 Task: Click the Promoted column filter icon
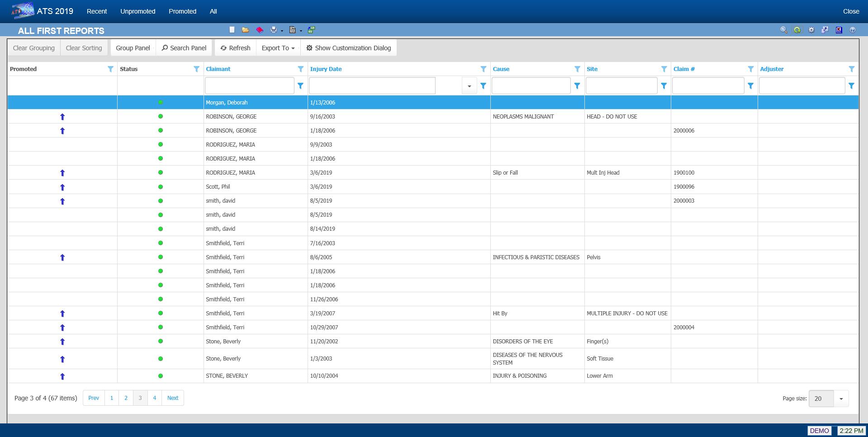tap(110, 69)
